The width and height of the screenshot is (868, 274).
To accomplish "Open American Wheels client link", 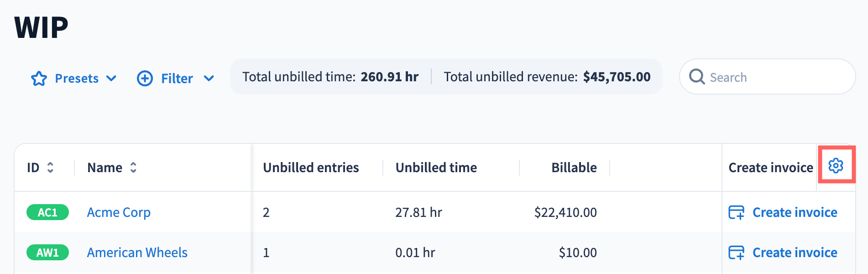I will (137, 253).
